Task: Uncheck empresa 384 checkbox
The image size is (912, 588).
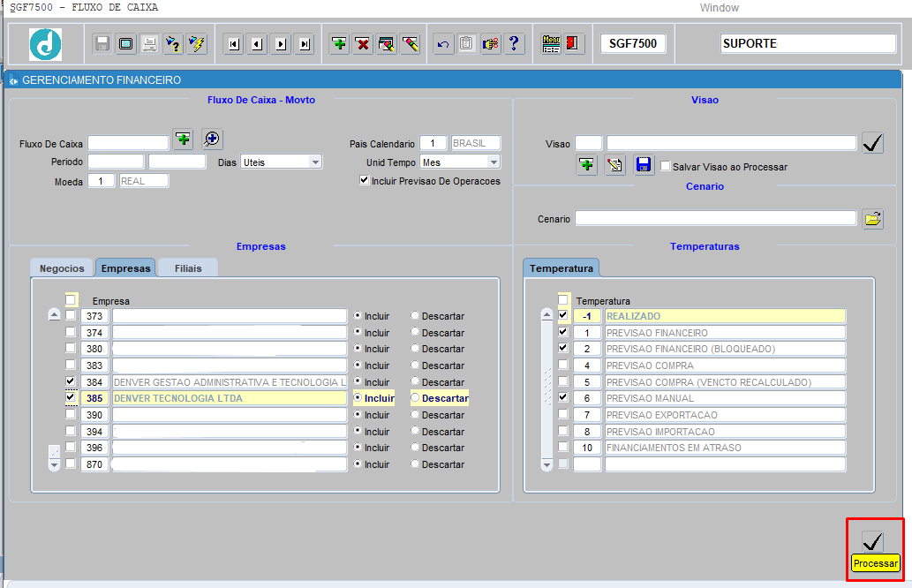Action: 71,381
